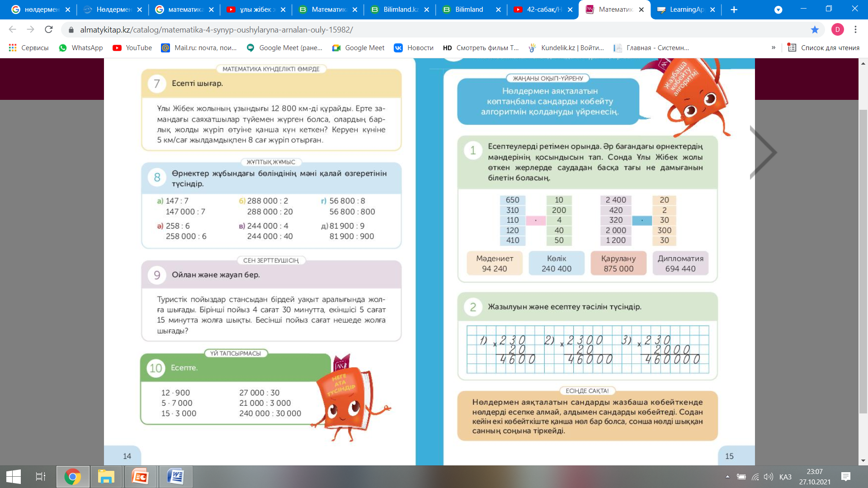868x488 pixels.
Task: Open PowerPoint icon in Windows taskbar
Action: pos(141,477)
